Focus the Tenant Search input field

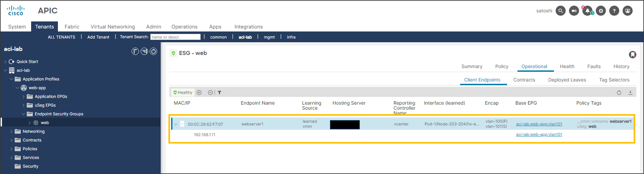[176, 37]
